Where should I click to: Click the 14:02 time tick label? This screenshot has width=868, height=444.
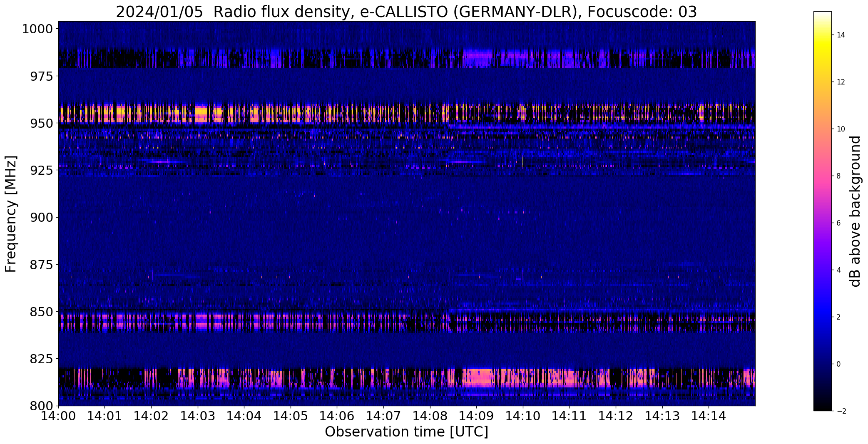(151, 416)
